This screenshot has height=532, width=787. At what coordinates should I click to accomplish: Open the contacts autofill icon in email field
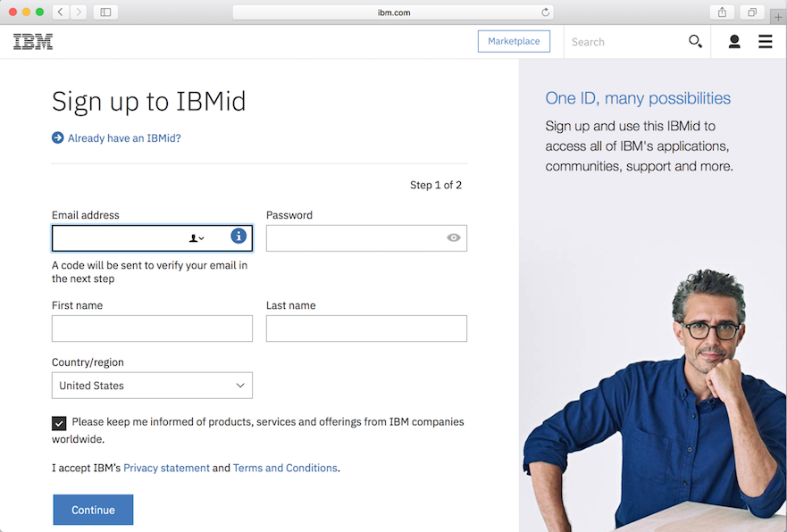tap(197, 238)
